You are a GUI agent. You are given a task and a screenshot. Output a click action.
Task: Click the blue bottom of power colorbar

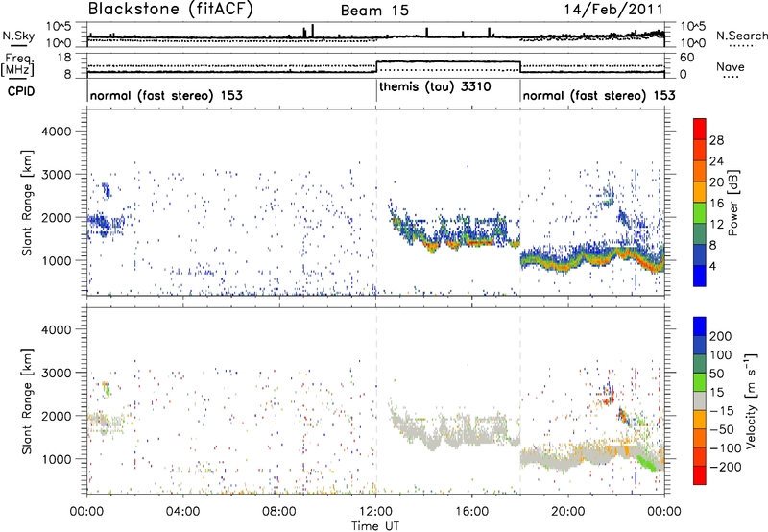(700, 276)
